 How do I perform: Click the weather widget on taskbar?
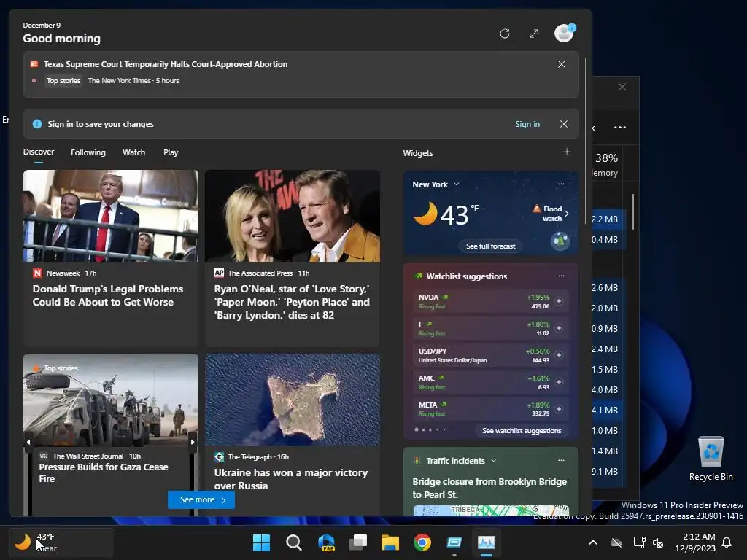click(x=61, y=542)
